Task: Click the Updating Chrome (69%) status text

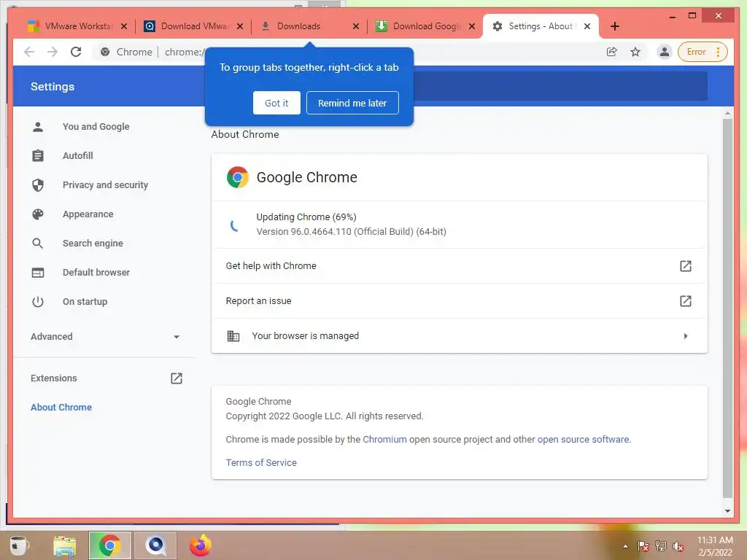Action: pos(306,217)
